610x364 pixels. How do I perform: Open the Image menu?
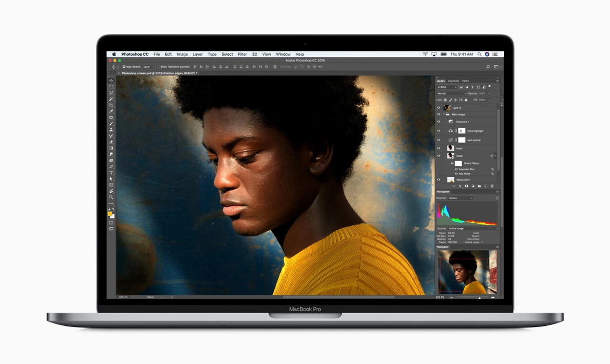click(182, 54)
